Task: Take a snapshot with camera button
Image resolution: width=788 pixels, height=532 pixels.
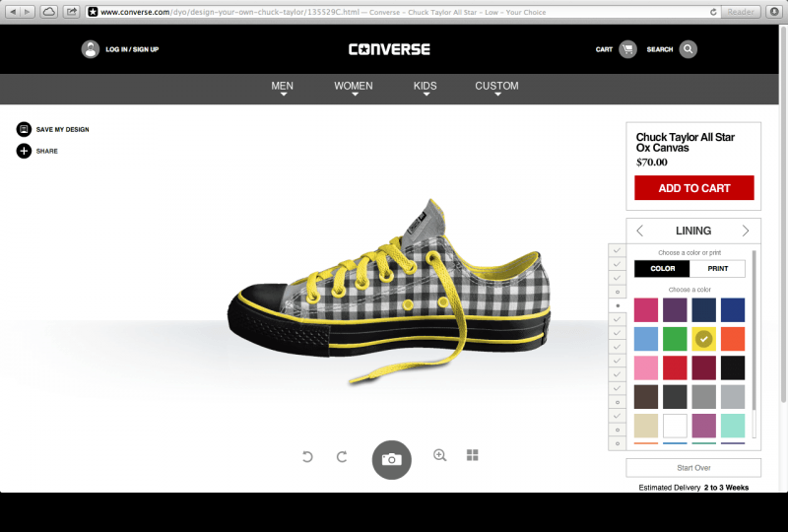Action: click(x=391, y=460)
